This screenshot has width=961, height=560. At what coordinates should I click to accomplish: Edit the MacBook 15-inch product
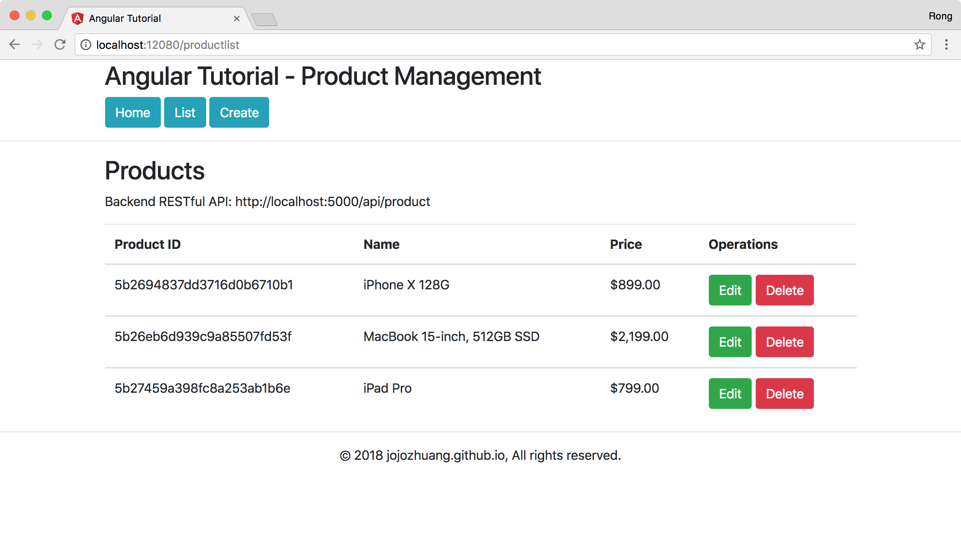(730, 342)
